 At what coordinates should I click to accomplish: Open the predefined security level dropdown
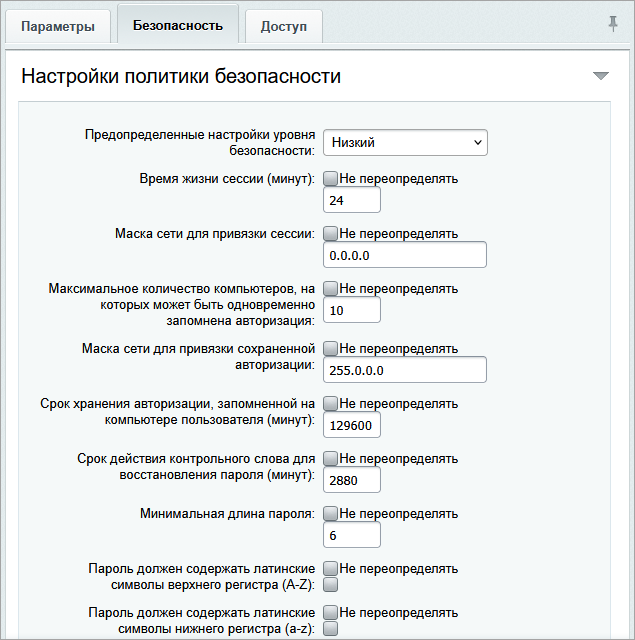(x=405, y=143)
